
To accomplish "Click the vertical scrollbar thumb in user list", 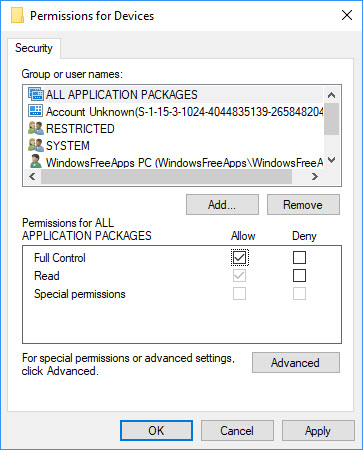I will (x=331, y=119).
